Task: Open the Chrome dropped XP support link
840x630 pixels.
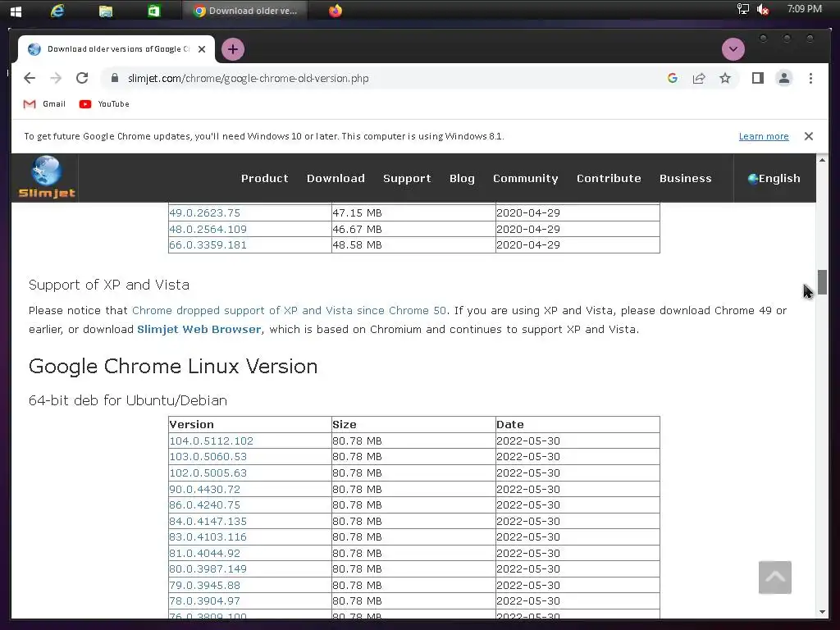Action: pos(289,311)
